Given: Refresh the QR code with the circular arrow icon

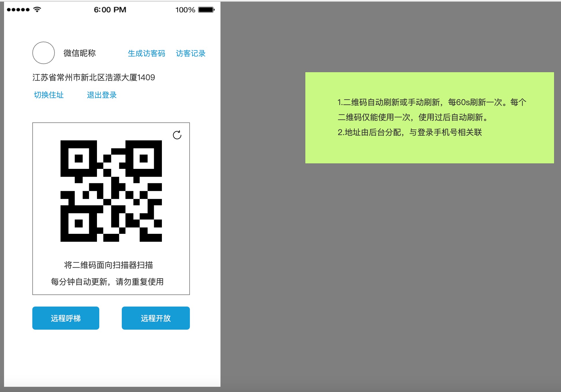Looking at the screenshot, I should pos(177,135).
